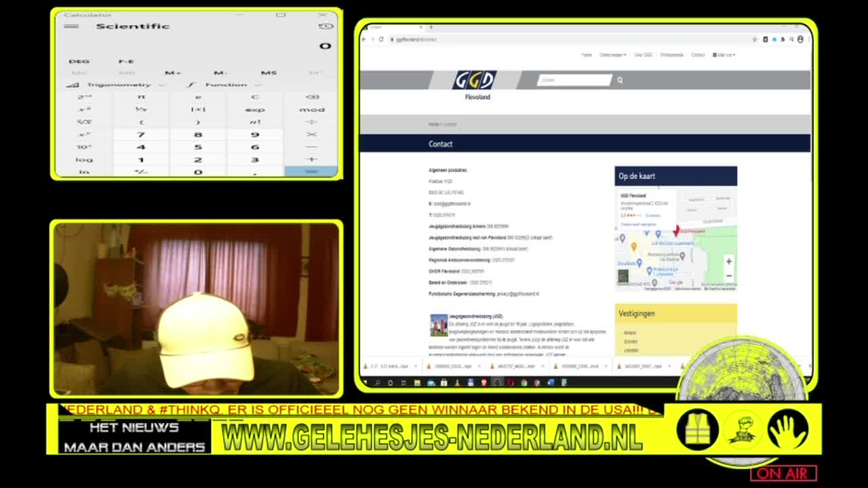
Task: Click the MS memory store button
Action: pyautogui.click(x=269, y=73)
